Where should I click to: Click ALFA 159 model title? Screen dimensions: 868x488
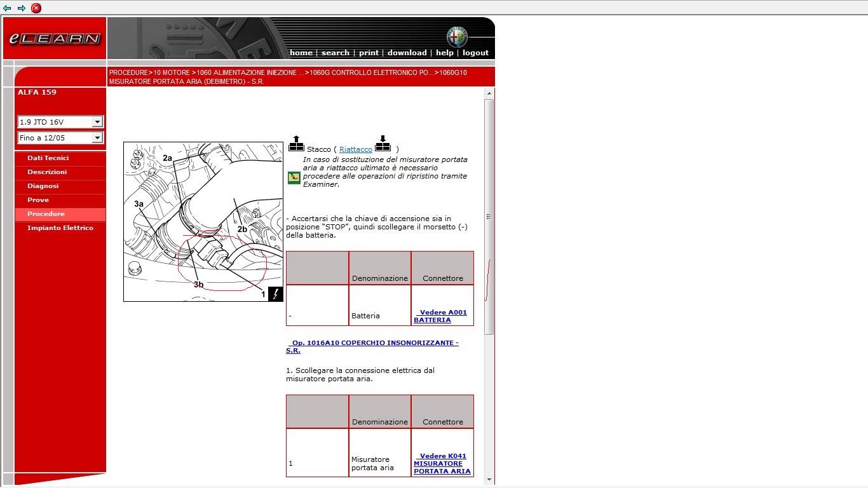tap(37, 92)
